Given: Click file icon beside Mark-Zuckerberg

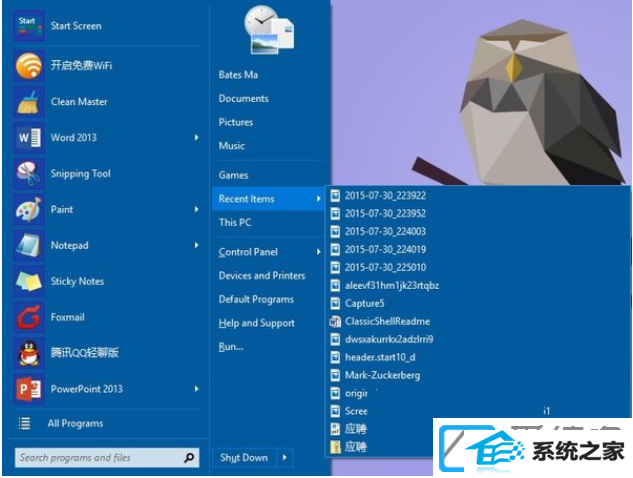Looking at the screenshot, I should click(335, 375).
